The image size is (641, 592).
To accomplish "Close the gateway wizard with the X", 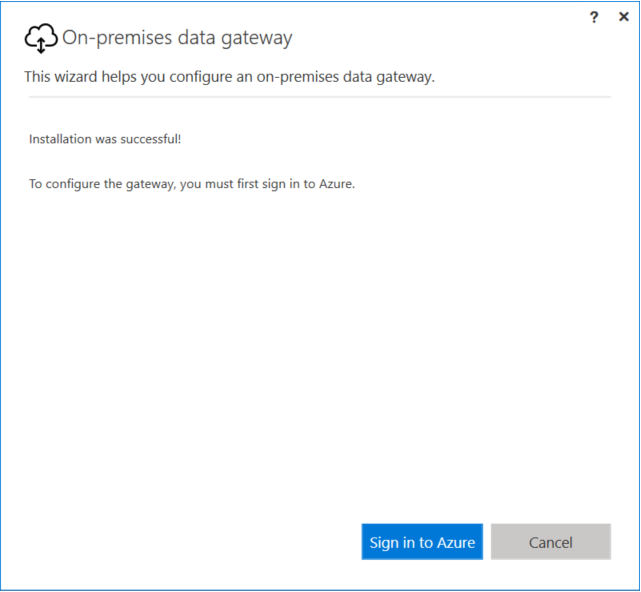I will click(x=624, y=17).
